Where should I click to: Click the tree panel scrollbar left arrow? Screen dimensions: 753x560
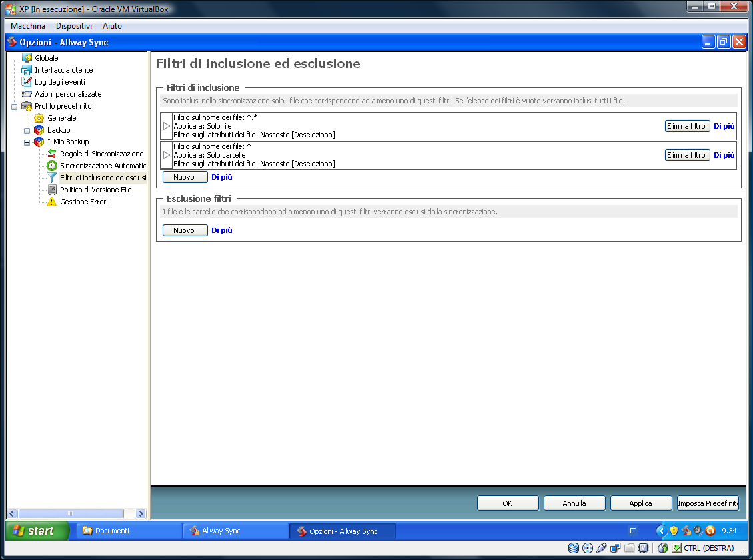[x=12, y=513]
